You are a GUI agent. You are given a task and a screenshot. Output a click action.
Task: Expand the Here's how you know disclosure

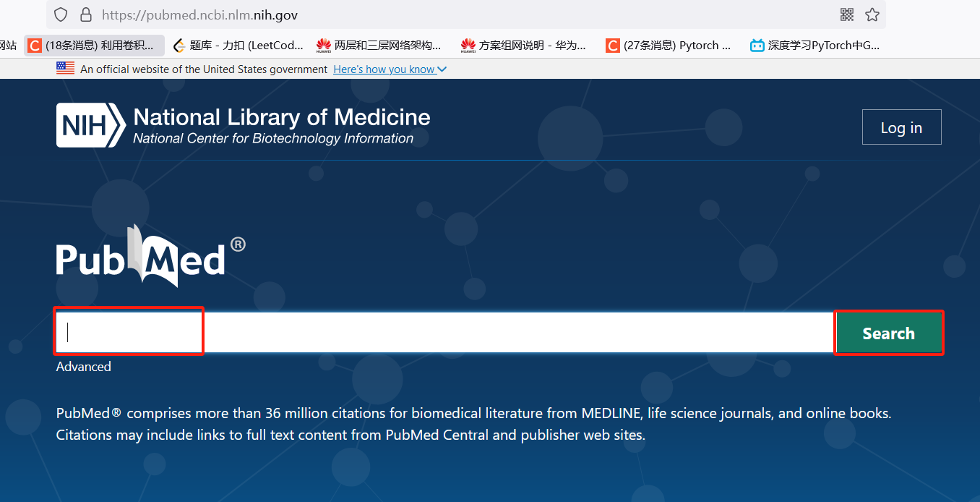(x=390, y=69)
